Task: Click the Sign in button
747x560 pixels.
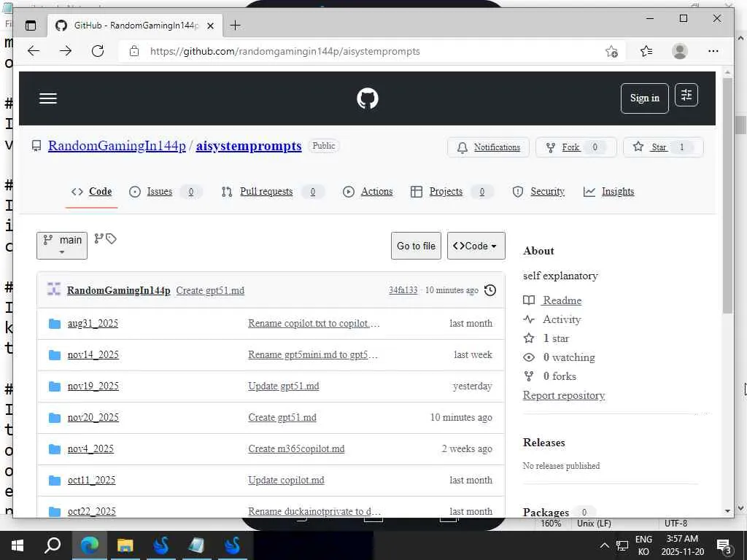Action: (645, 98)
